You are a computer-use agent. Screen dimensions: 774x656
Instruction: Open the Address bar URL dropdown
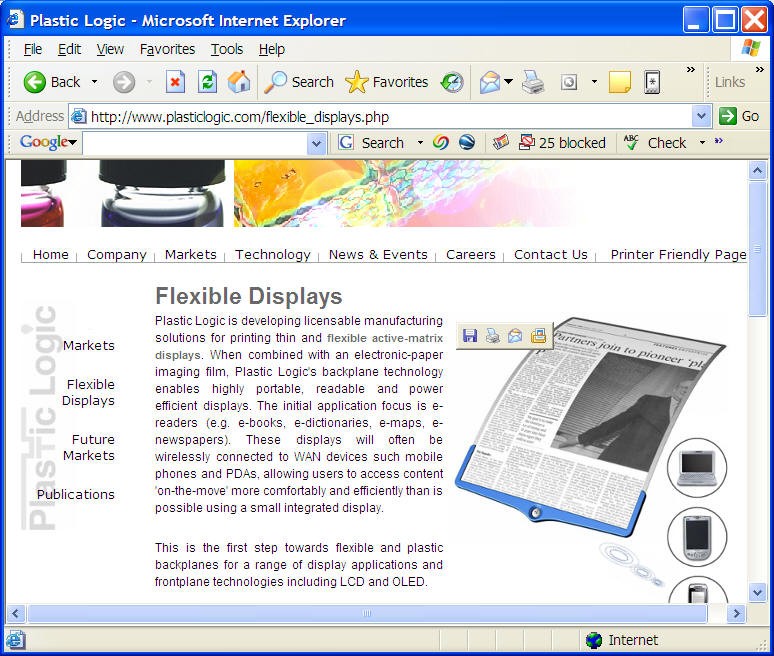point(701,116)
